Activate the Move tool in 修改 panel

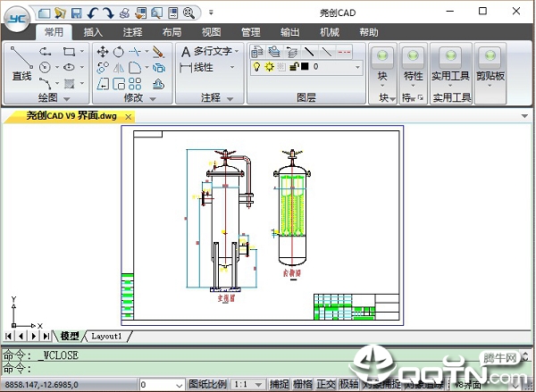coord(103,52)
